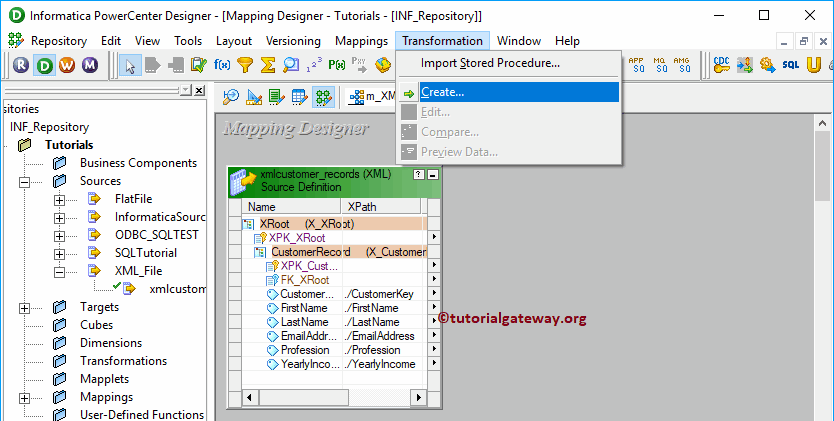Screen dimensions: 834x421
Task: Select the Sequence Generator 123 icon
Action: (x=314, y=65)
